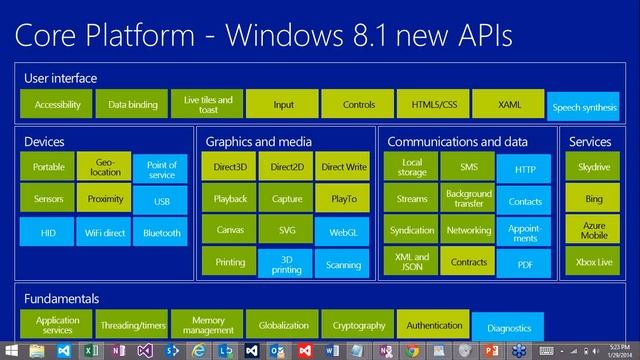Click the Application services tile
640x360 pixels.
click(x=56, y=324)
